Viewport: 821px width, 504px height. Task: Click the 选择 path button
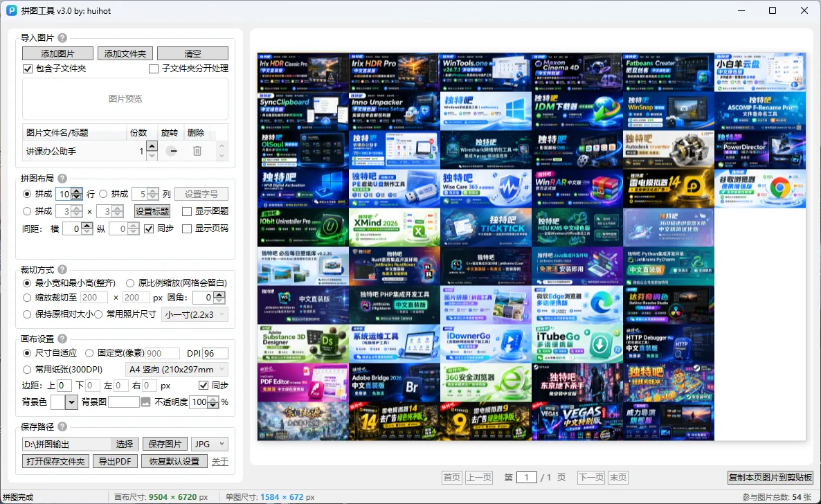pos(125,444)
